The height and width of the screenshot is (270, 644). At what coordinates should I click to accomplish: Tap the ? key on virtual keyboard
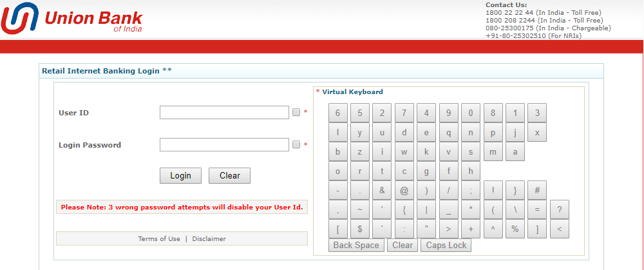(x=560, y=209)
